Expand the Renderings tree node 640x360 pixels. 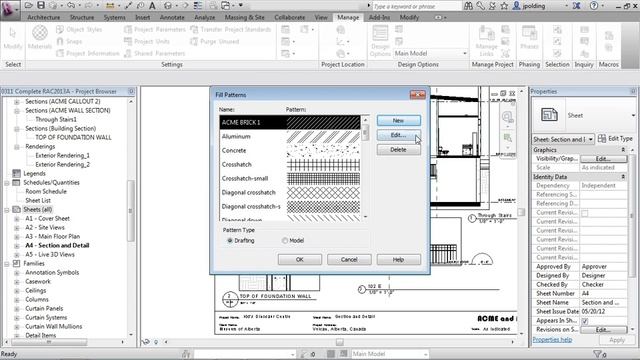click(x=17, y=147)
